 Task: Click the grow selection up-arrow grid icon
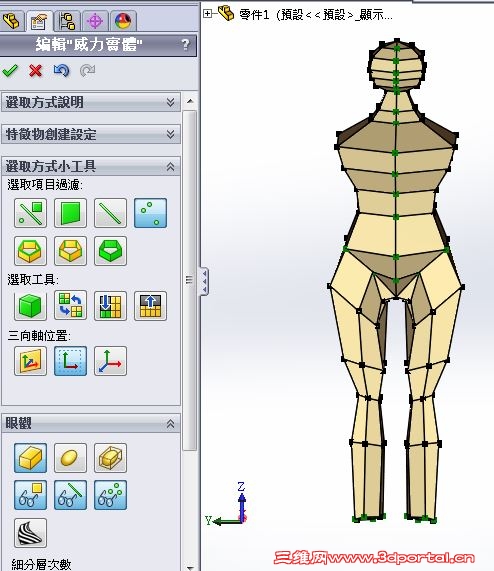click(x=150, y=306)
